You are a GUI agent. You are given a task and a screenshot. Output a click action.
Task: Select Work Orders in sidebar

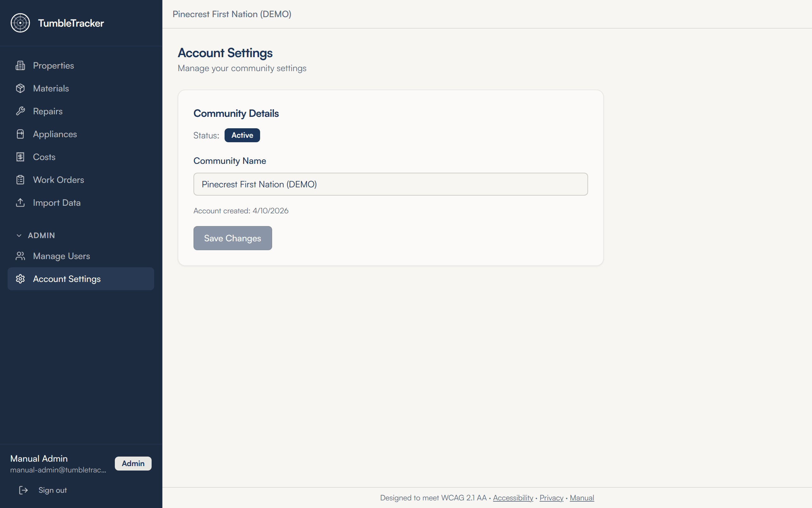pos(81,180)
